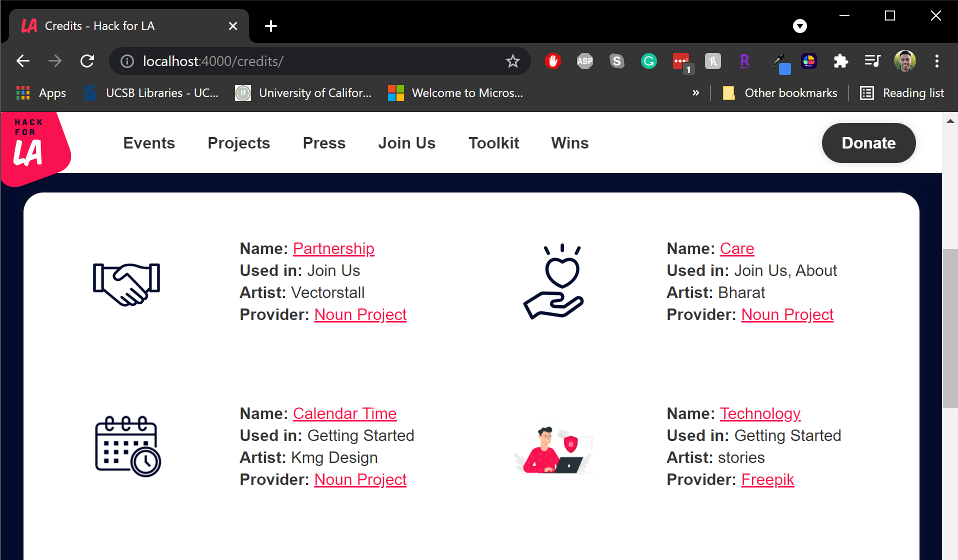
Task: Click the browser forward arrow
Action: click(55, 61)
